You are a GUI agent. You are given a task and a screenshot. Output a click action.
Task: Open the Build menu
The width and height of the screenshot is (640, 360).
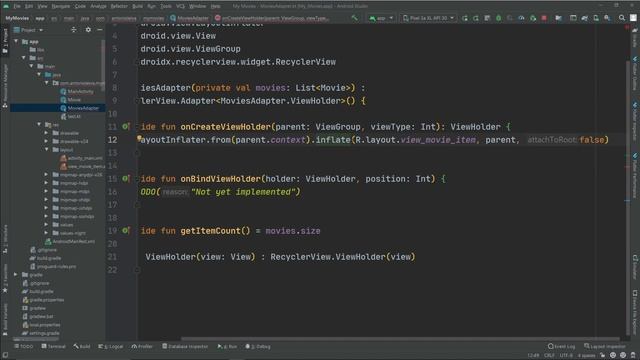pyautogui.click(x=138, y=6)
